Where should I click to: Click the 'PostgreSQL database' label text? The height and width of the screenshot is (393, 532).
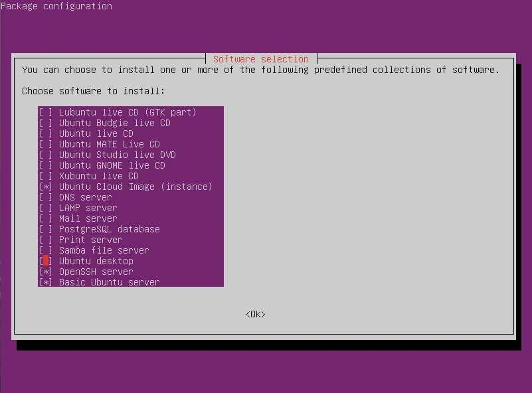(109, 229)
